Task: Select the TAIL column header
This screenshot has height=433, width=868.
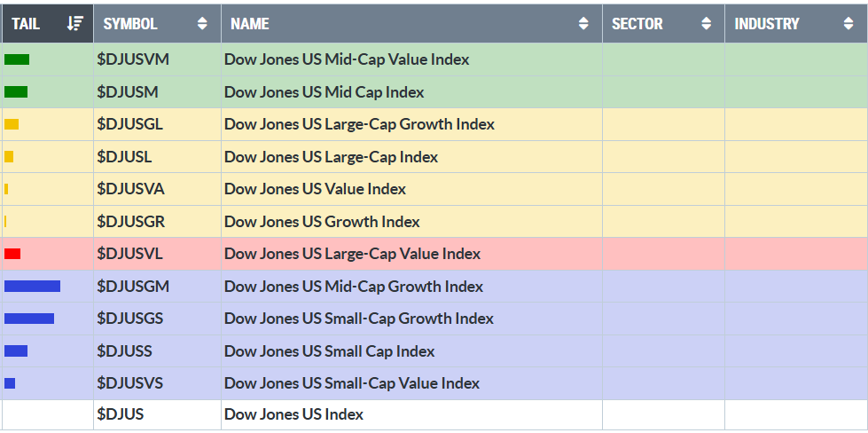Action: (26, 24)
